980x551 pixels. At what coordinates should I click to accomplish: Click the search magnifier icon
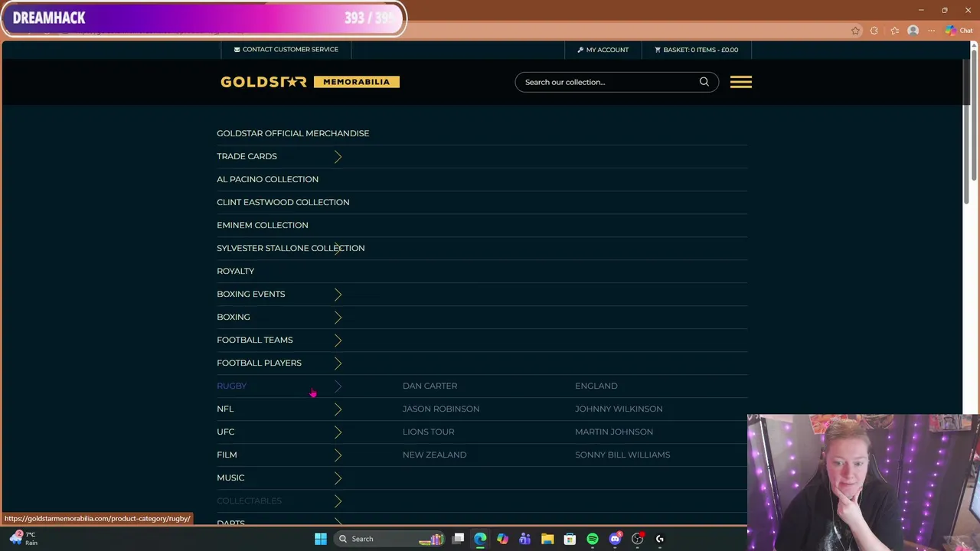click(704, 82)
